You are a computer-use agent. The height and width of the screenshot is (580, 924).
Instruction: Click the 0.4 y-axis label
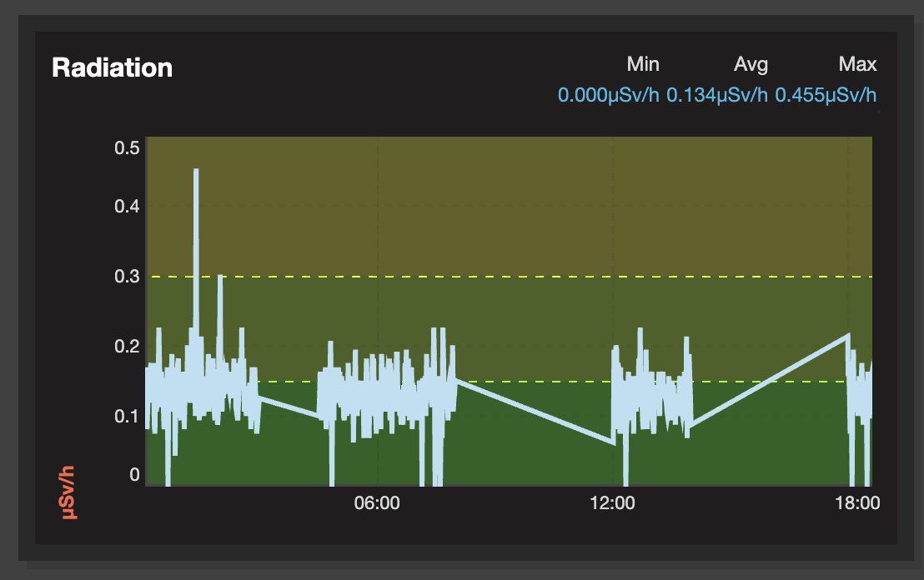click(127, 207)
